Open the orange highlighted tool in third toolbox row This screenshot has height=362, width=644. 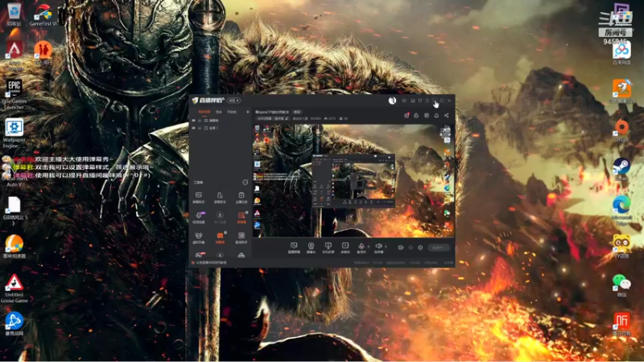[220, 238]
